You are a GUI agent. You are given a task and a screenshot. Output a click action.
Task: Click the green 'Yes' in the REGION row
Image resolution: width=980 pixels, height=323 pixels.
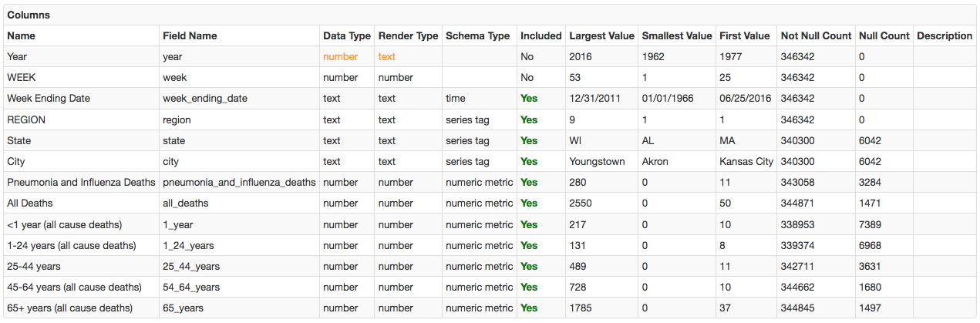[x=529, y=119]
